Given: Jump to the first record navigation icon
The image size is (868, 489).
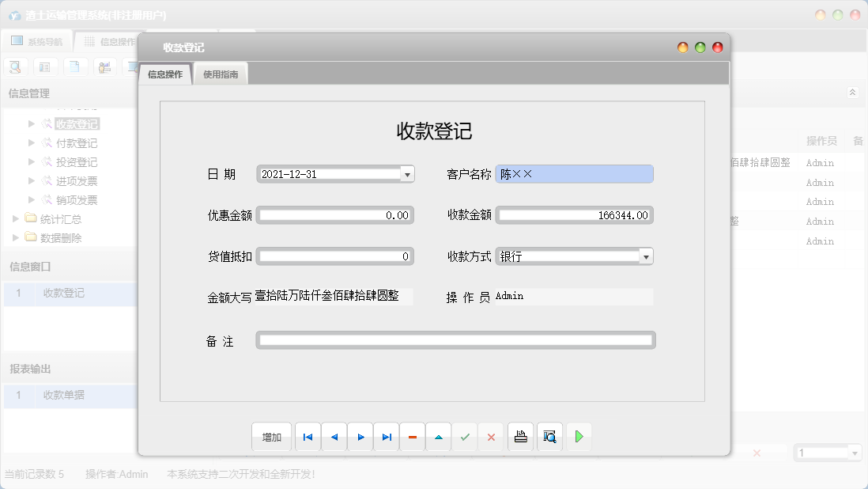Looking at the screenshot, I should [x=308, y=436].
